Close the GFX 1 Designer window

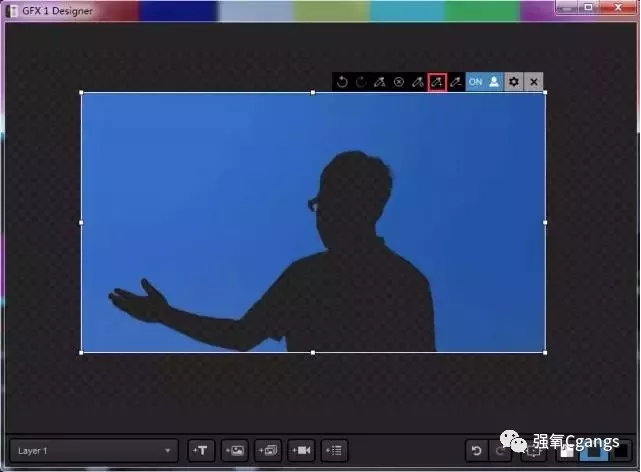pyautogui.click(x=619, y=7)
